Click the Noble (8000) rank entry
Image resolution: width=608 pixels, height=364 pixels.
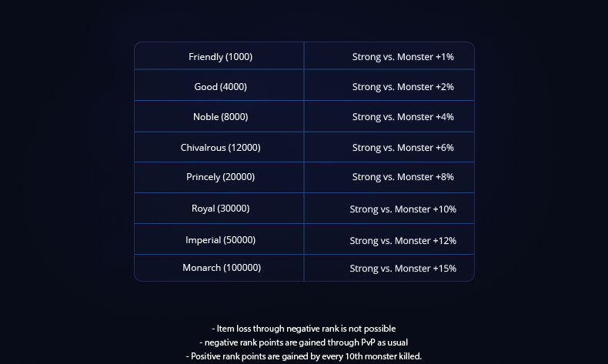coord(220,117)
